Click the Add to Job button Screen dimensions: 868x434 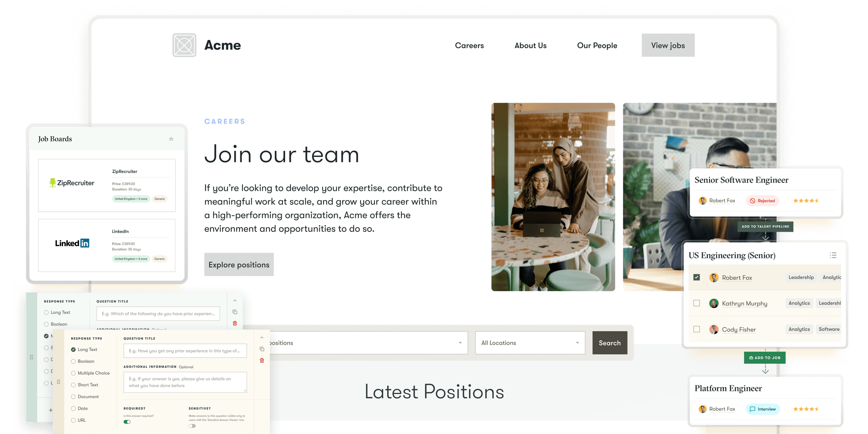pos(765,358)
